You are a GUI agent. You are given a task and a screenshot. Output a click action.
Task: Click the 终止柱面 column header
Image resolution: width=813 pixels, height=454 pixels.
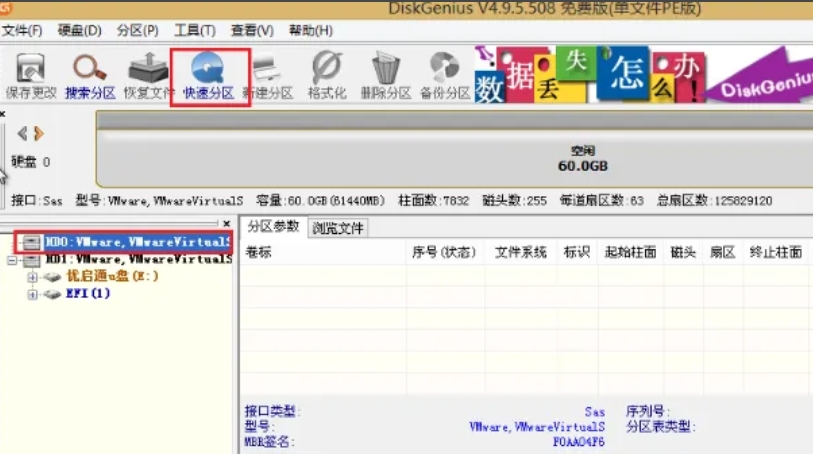pos(776,252)
